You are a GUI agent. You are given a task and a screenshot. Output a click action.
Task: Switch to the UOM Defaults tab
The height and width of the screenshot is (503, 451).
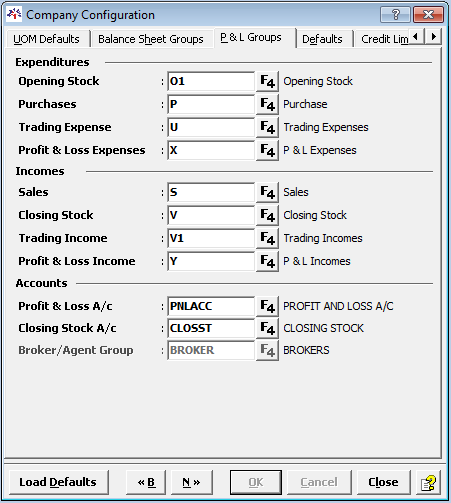coord(46,39)
